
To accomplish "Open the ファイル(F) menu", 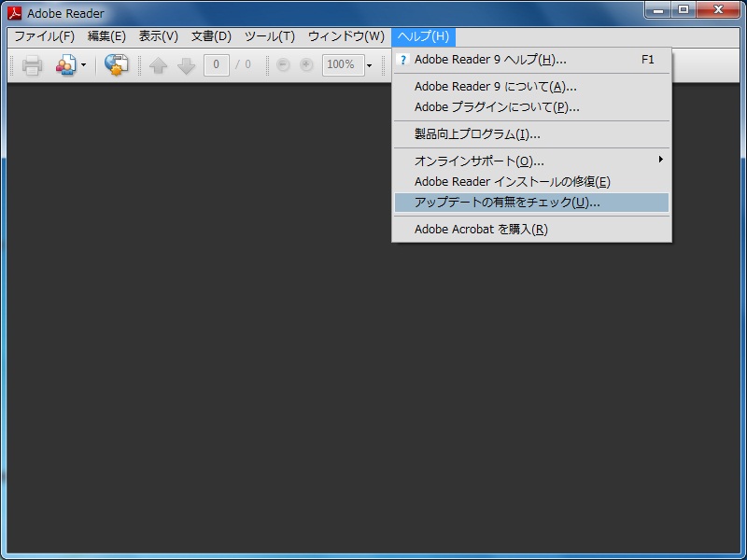I will click(44, 36).
